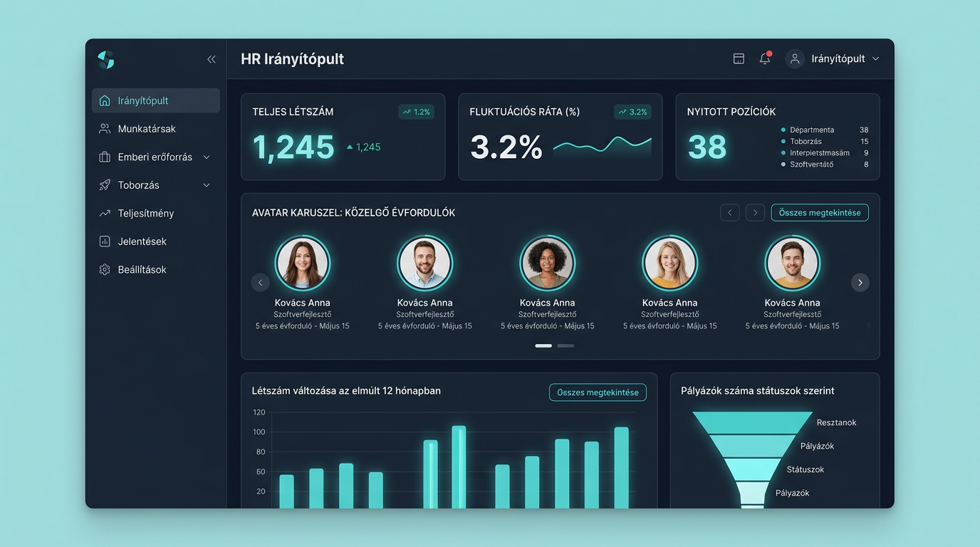Expand Emberi erőforrás submenu chevron

(x=207, y=157)
